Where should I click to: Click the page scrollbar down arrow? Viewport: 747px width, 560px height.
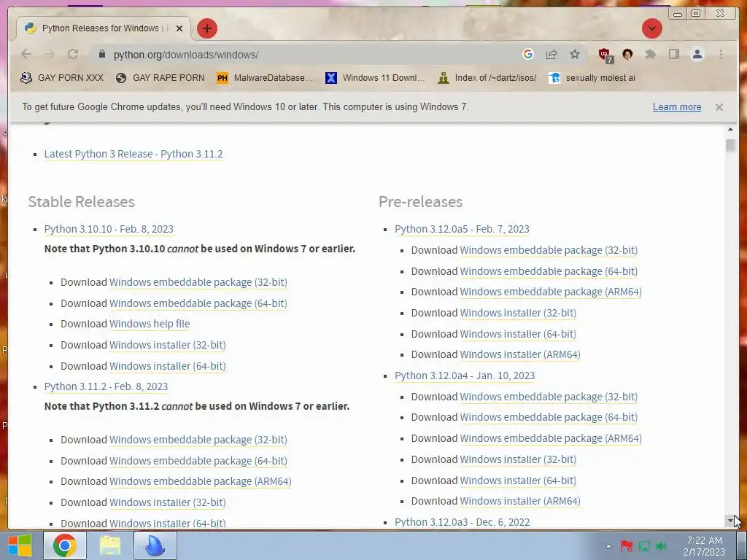[x=730, y=521]
